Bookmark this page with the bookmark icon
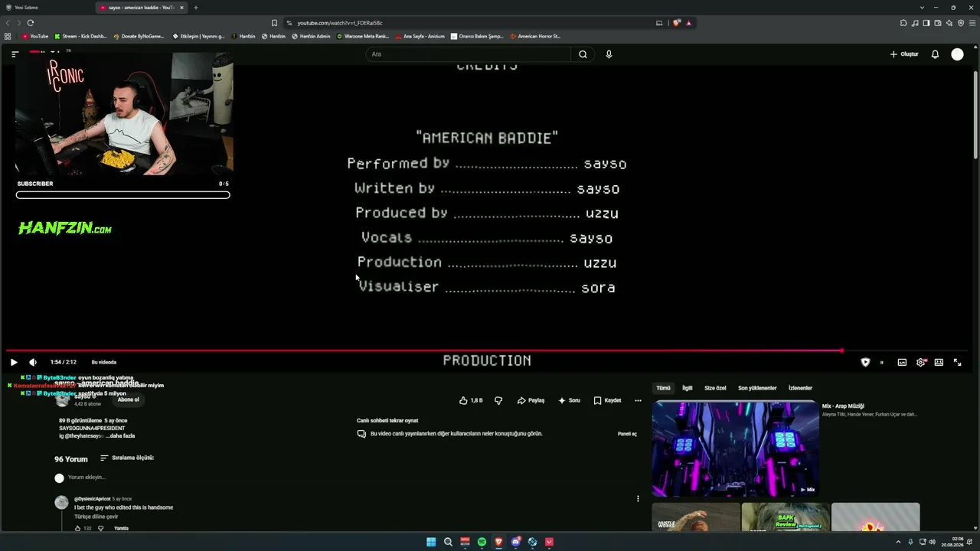The image size is (980, 551). point(274,23)
